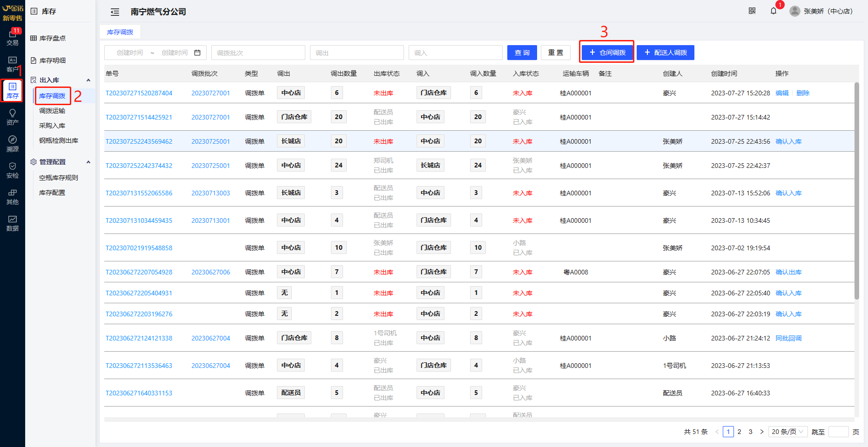Click the 南宁燃气分公司 title
868x447 pixels.
coord(158,12)
